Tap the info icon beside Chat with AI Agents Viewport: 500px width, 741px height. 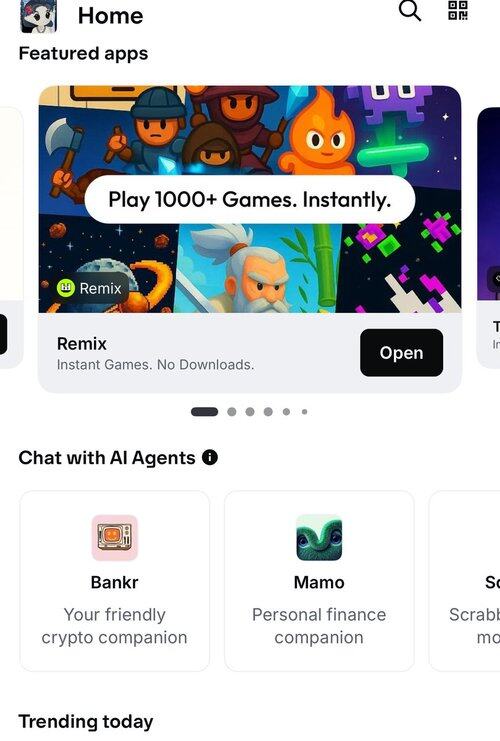[210, 457]
